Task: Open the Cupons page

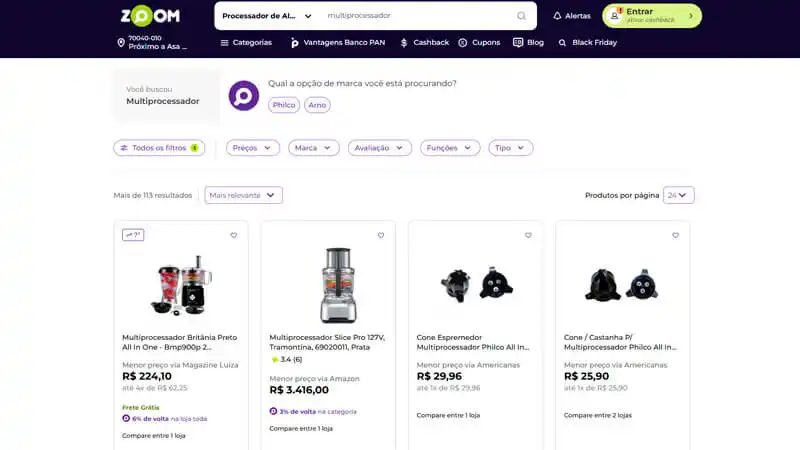Action: click(479, 43)
